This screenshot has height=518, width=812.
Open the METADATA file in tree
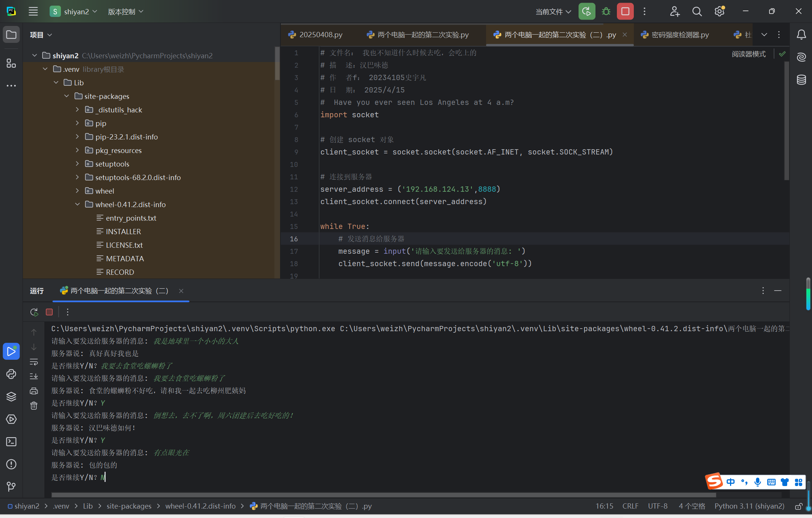[125, 259]
